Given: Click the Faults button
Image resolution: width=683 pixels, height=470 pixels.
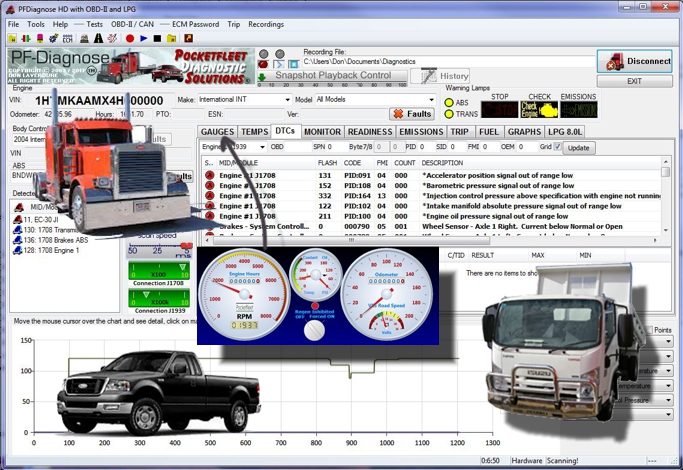Looking at the screenshot, I should tap(412, 114).
